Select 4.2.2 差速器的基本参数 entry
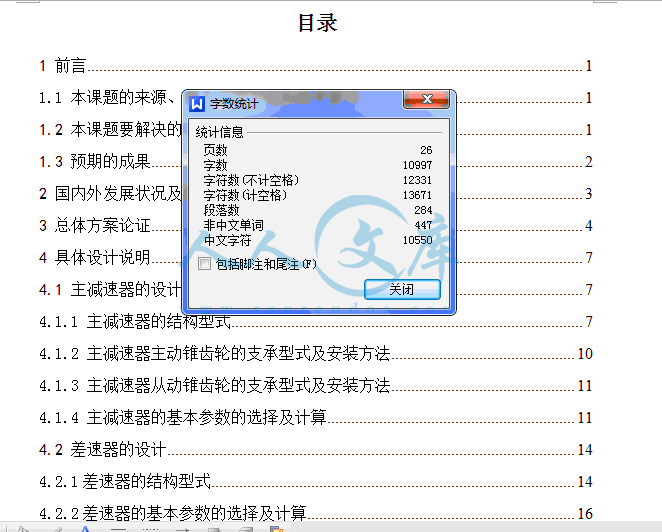Screen dimensions: 662x532 172,513
